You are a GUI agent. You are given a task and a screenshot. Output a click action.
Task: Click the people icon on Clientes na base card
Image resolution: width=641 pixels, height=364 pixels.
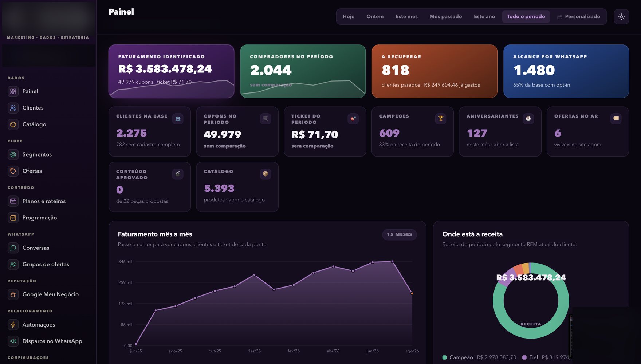tap(178, 119)
